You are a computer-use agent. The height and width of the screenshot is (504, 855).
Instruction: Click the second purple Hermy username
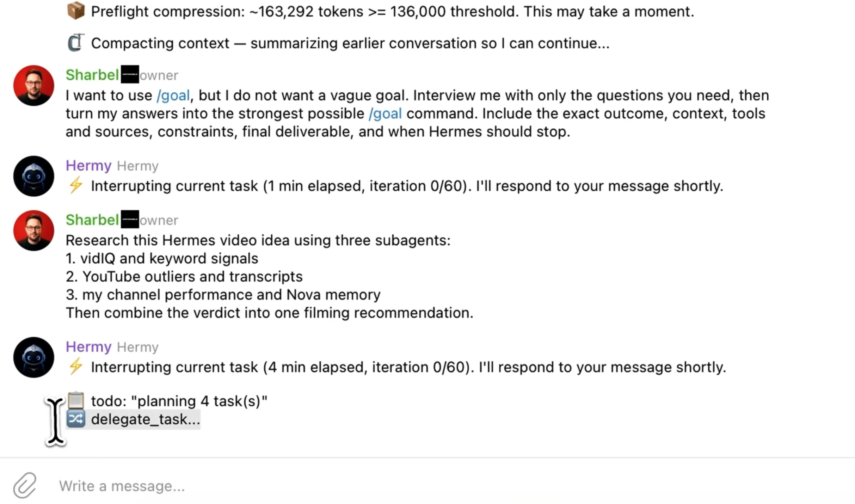(88, 346)
